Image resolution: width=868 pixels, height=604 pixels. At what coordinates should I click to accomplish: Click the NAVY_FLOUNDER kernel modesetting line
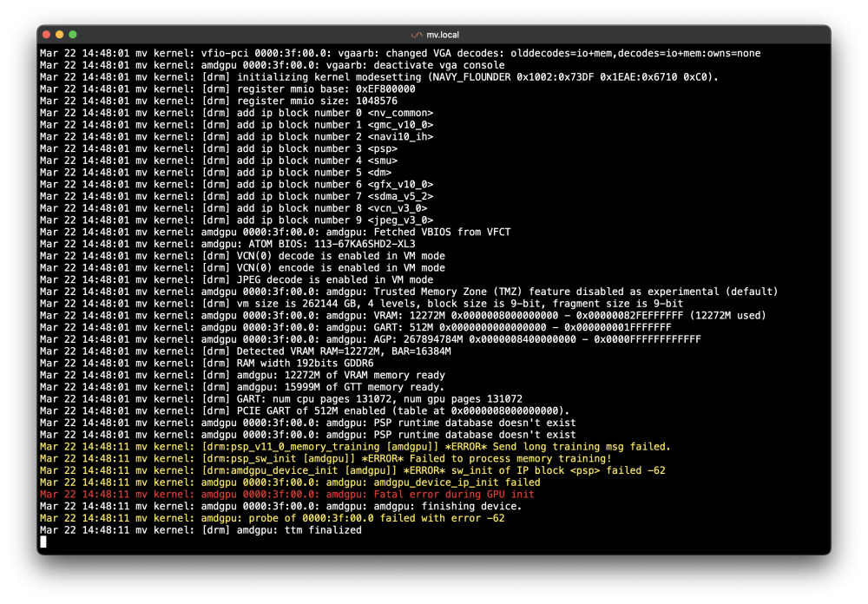tap(379, 77)
